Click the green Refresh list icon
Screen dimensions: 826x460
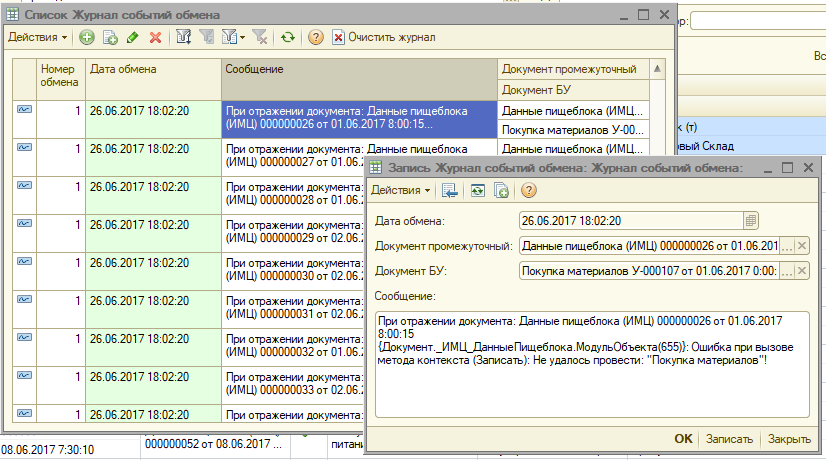[x=288, y=37]
